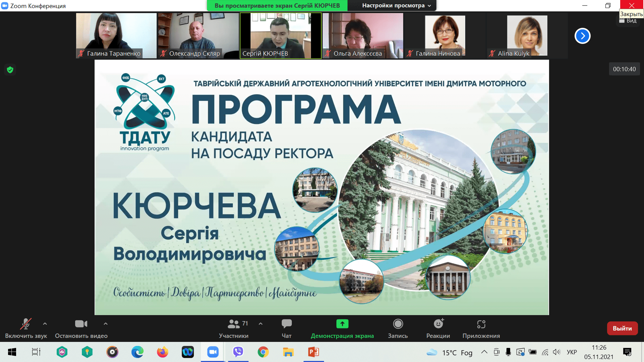Click the green encryption shield icon

[10, 70]
